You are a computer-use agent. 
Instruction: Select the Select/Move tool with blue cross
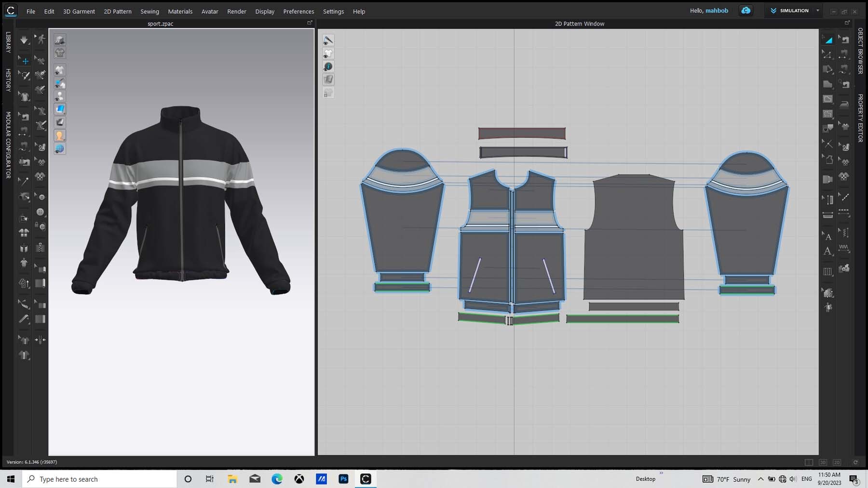coord(25,61)
